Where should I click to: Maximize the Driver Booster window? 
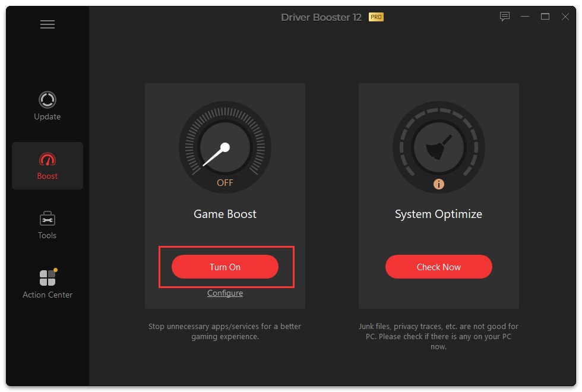tap(545, 17)
